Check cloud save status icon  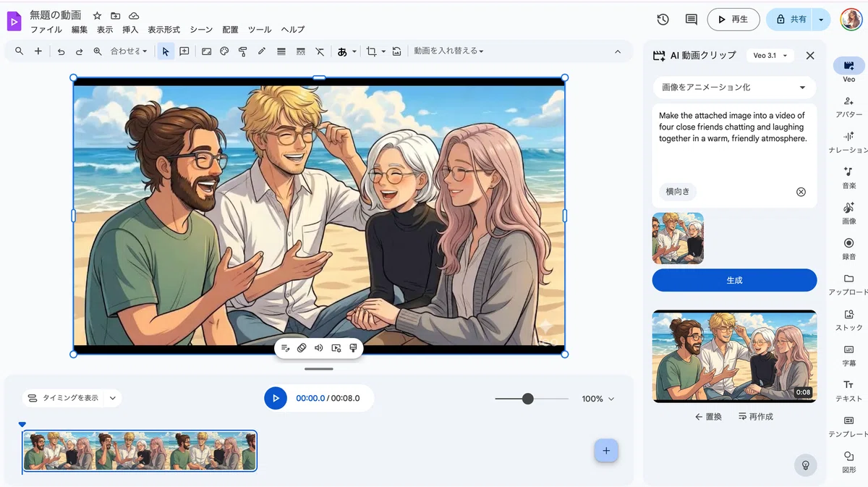coord(134,15)
